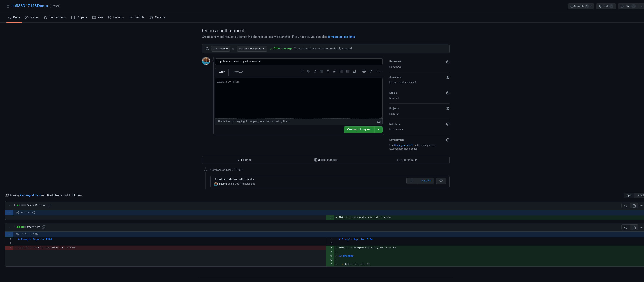
Task: Collapse the readme.md diff
Action: coord(10,228)
